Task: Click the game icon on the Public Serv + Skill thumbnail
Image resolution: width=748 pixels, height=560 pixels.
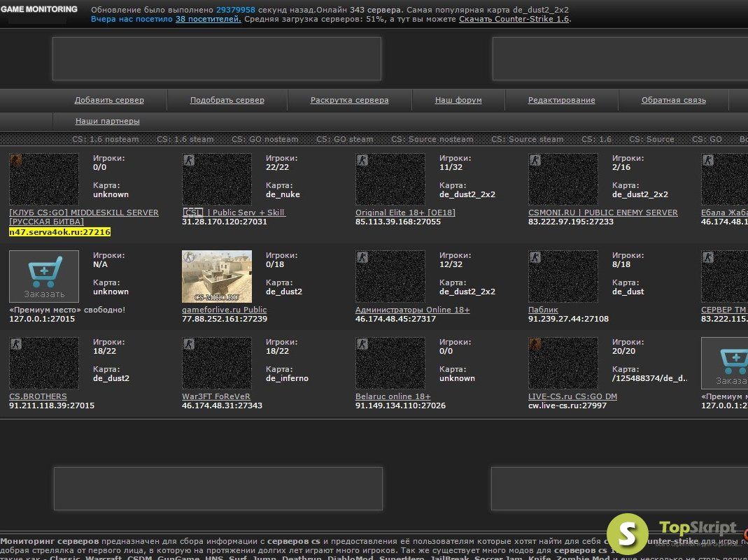Action: [x=189, y=160]
